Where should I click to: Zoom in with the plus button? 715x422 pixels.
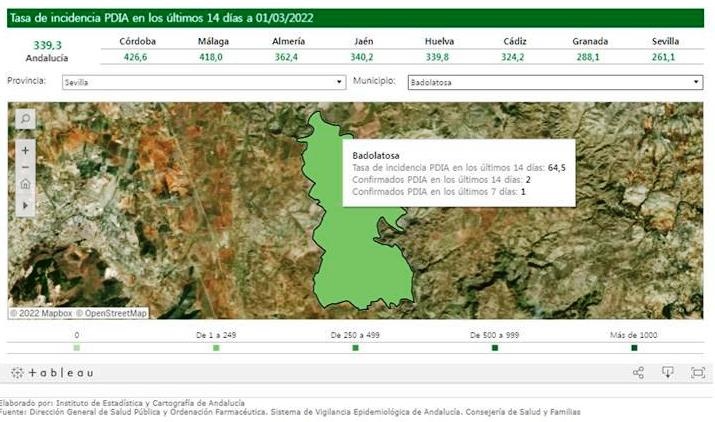(25, 150)
